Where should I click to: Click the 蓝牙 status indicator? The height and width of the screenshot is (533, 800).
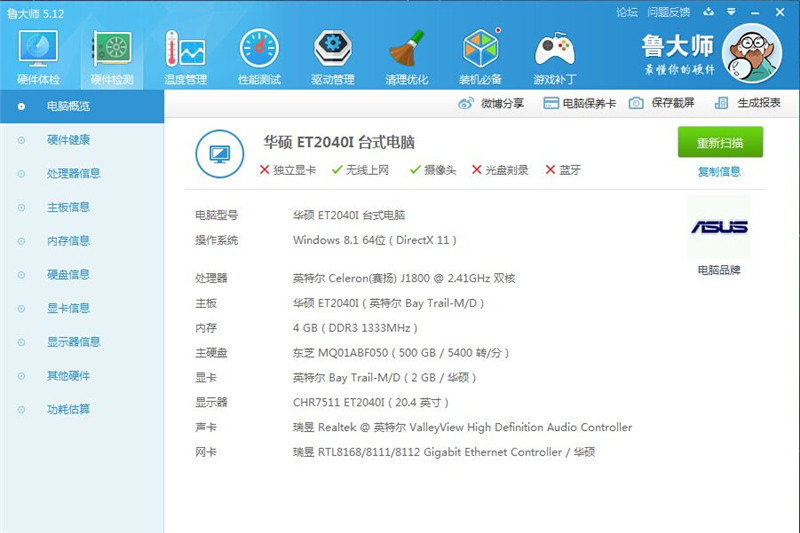point(563,170)
